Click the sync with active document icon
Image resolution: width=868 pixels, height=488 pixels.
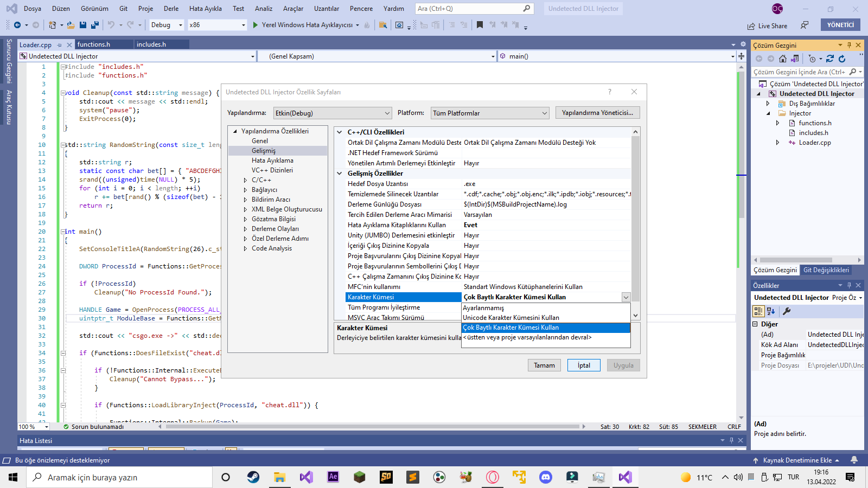(830, 59)
